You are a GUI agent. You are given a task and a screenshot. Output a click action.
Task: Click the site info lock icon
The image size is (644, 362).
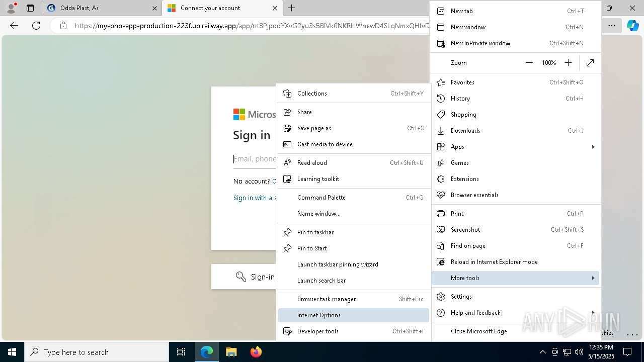coord(63,26)
